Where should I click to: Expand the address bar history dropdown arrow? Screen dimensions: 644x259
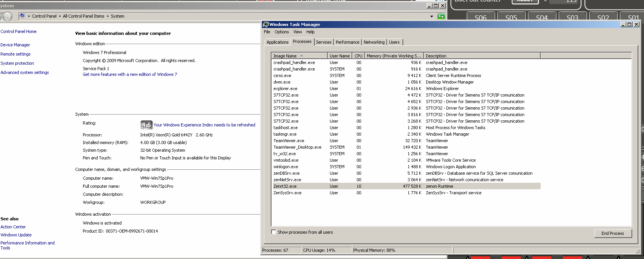(x=432, y=16)
